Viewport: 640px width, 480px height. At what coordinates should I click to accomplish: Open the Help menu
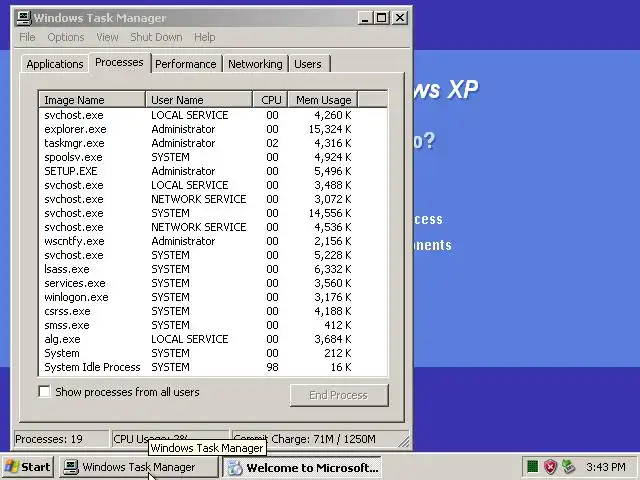(204, 37)
